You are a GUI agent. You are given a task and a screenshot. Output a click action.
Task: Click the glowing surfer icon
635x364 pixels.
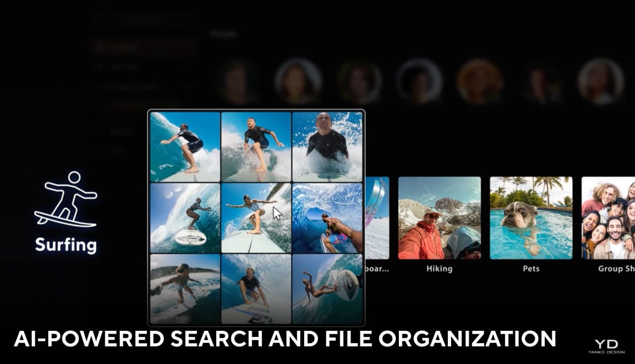click(65, 199)
